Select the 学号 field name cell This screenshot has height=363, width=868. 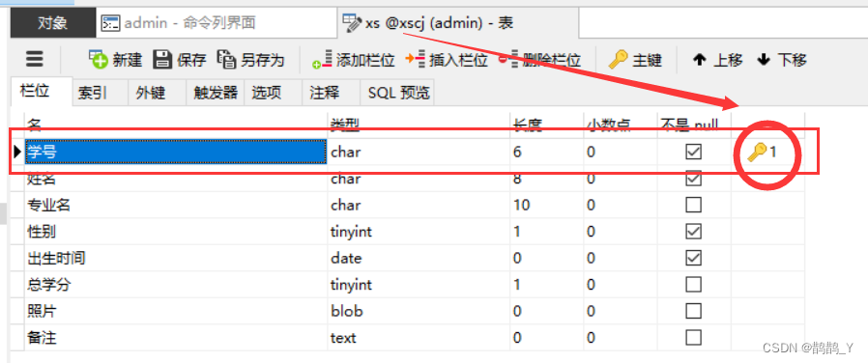[x=176, y=152]
